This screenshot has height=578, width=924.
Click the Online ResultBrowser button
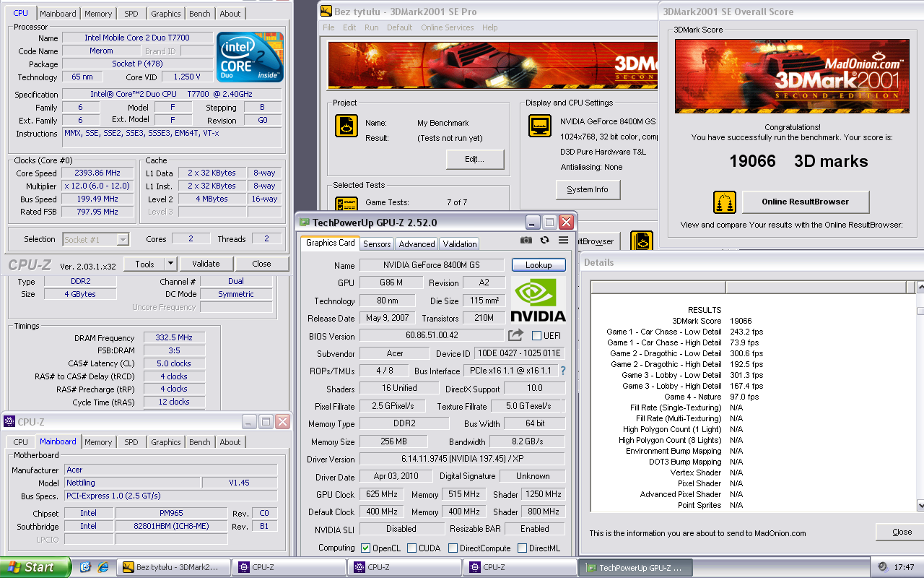pos(805,202)
